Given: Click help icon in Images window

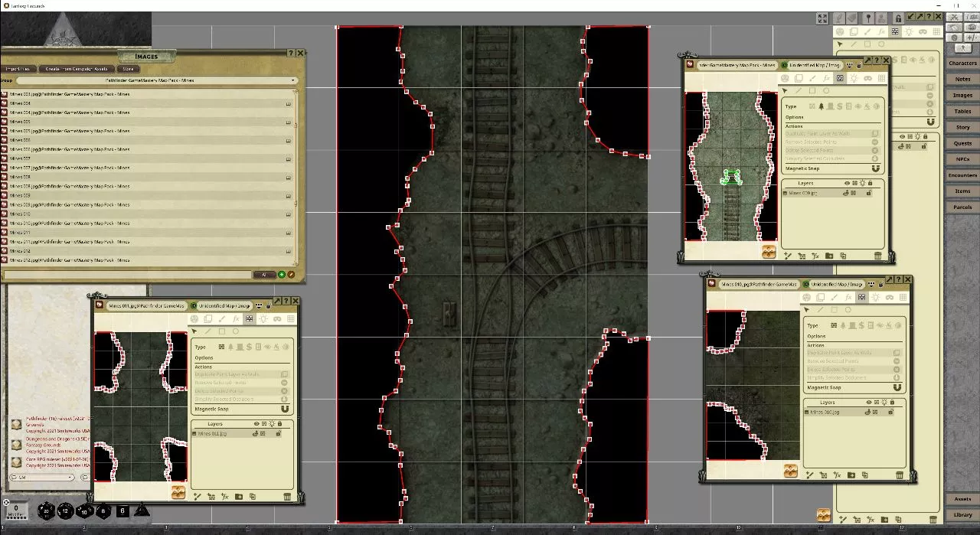Looking at the screenshot, I should [x=291, y=53].
